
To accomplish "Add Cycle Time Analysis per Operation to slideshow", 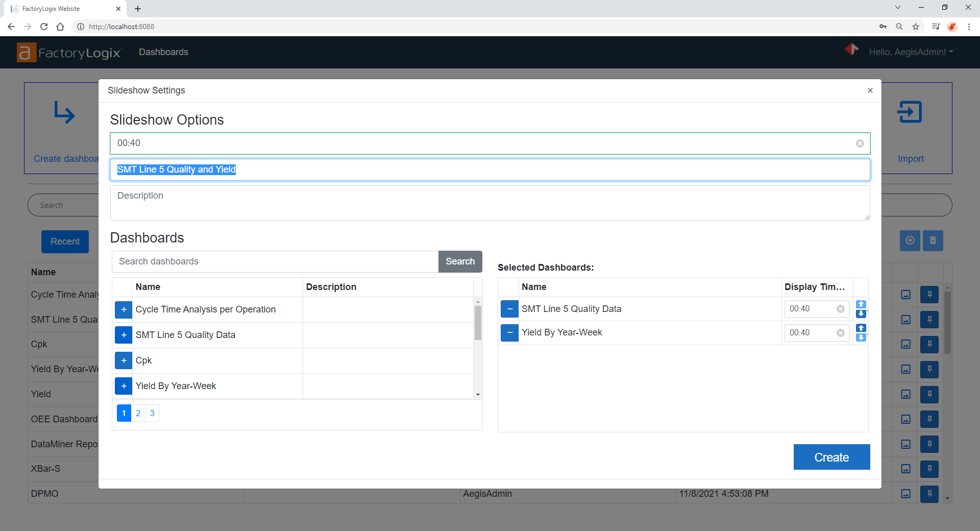I will point(123,309).
